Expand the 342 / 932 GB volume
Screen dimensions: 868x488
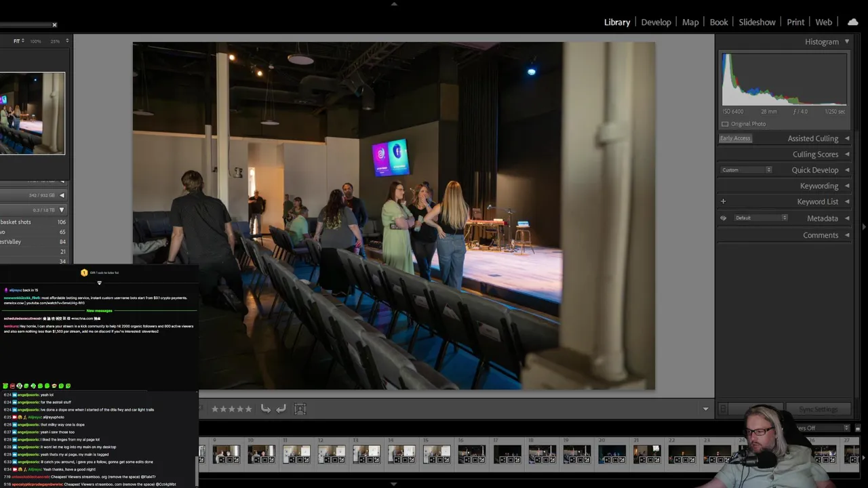click(62, 195)
